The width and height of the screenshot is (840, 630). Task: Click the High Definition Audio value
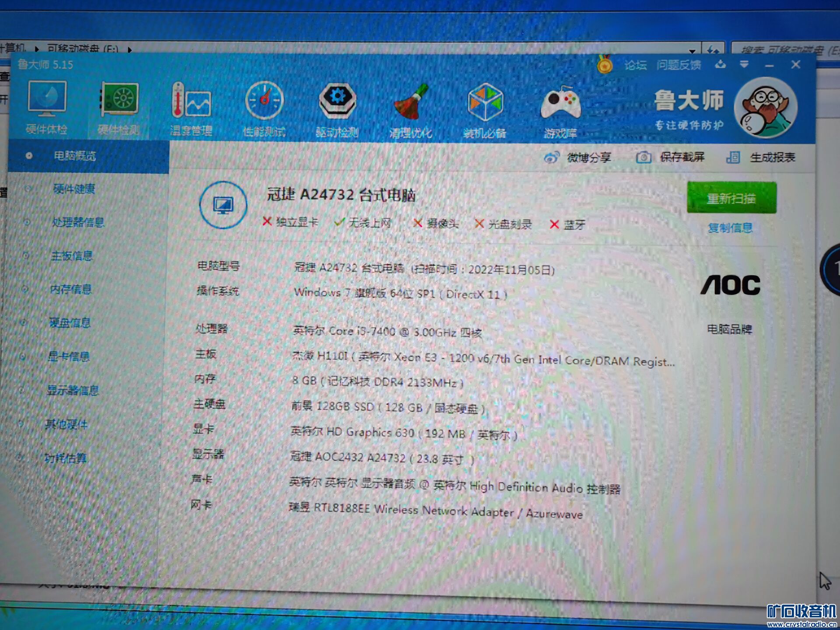point(455,485)
